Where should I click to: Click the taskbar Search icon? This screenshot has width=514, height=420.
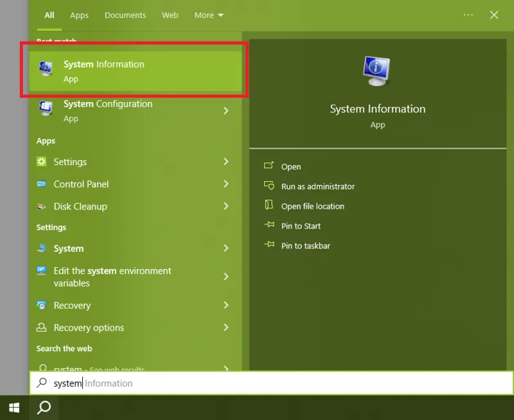click(44, 408)
